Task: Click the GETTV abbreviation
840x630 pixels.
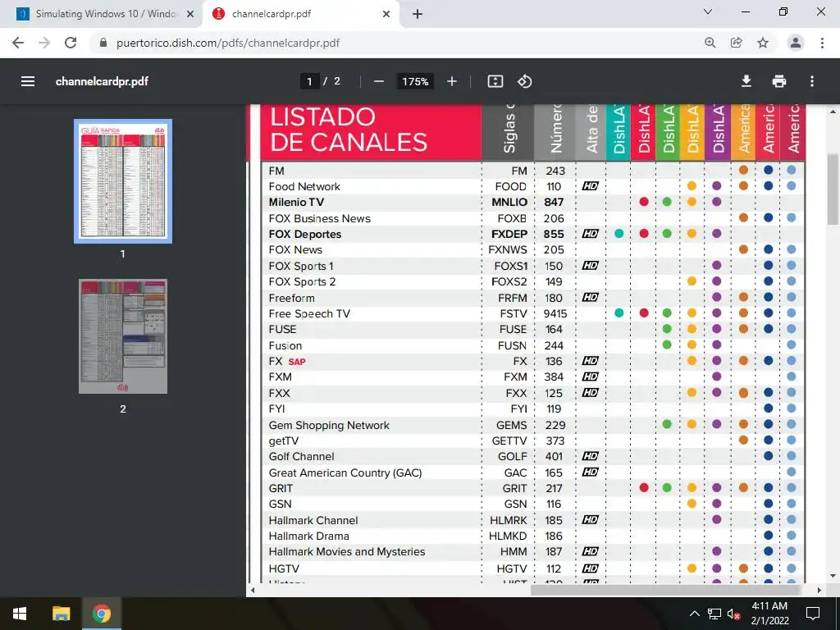Action: click(x=509, y=441)
